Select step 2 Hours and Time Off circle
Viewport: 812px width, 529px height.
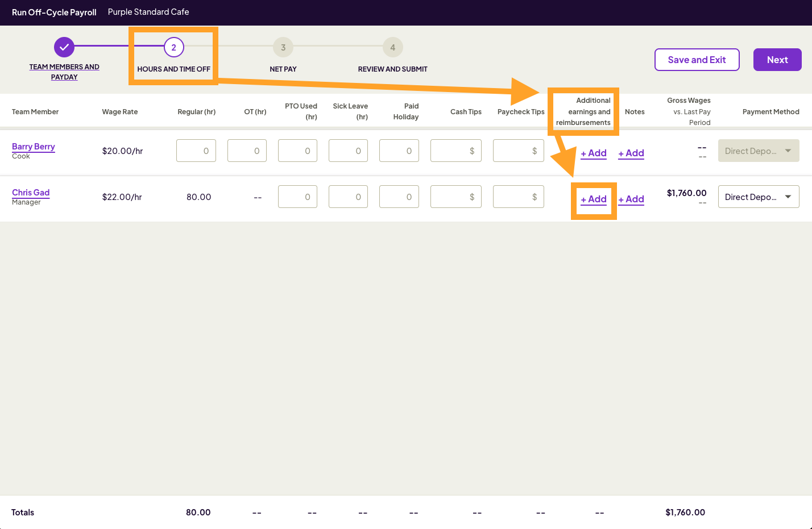[x=173, y=48]
